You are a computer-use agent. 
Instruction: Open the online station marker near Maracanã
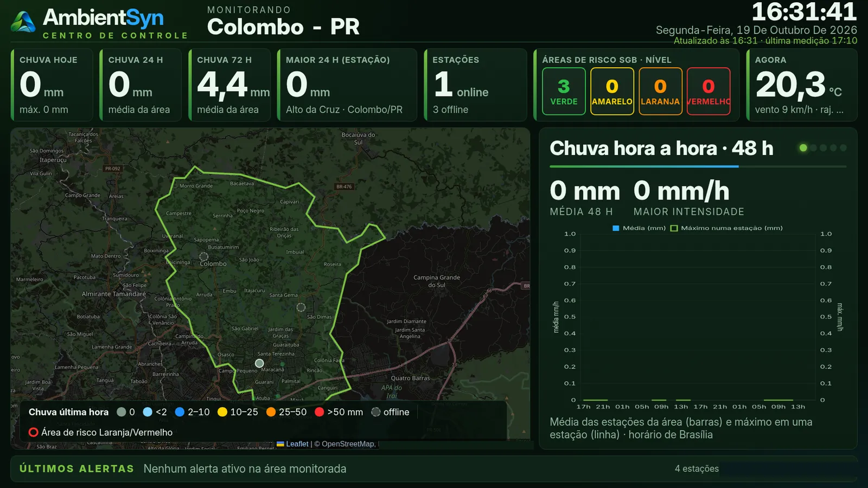click(x=259, y=363)
